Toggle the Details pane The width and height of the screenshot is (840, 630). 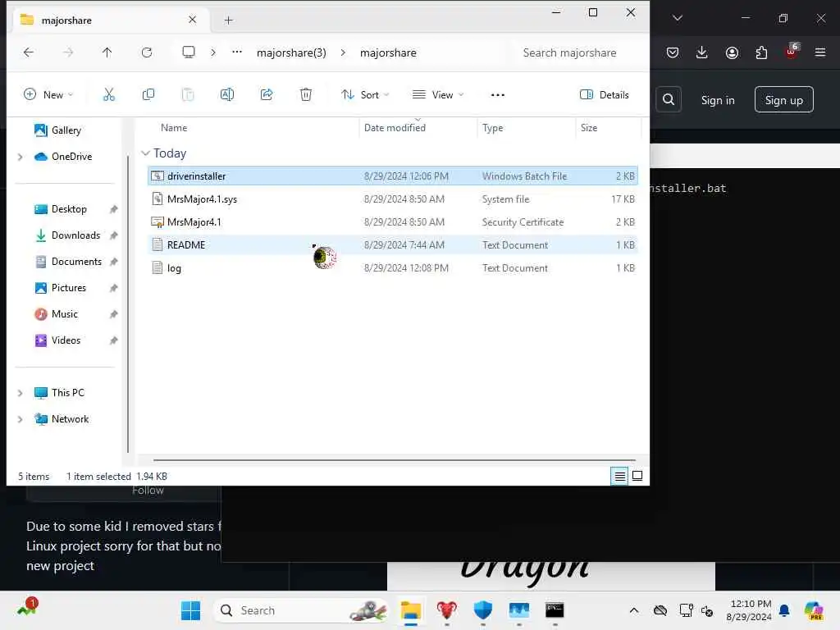pos(605,95)
